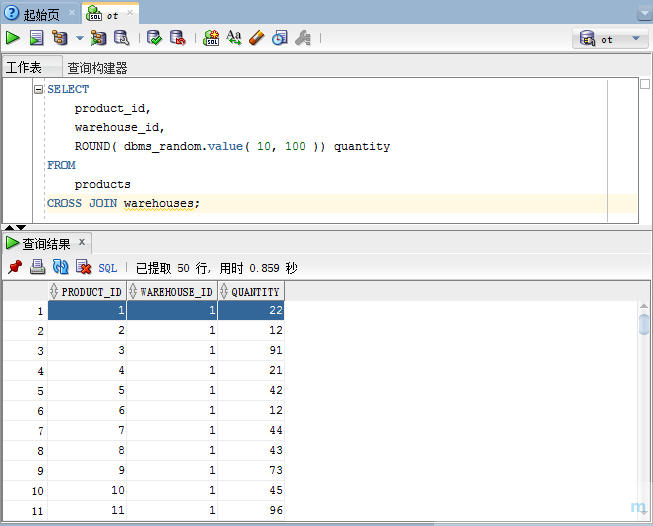Clear worksheet with the eraser icon

pos(257,38)
